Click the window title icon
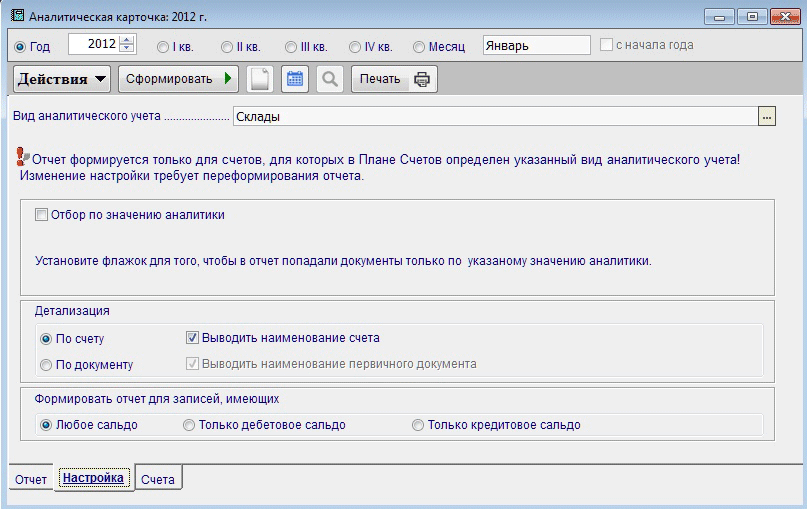The width and height of the screenshot is (807, 509). click(17, 15)
